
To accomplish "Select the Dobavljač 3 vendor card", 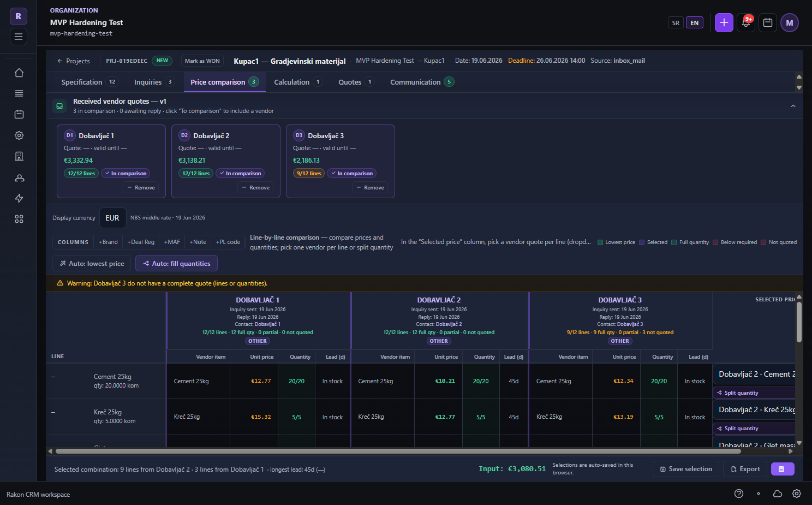I will [341, 161].
